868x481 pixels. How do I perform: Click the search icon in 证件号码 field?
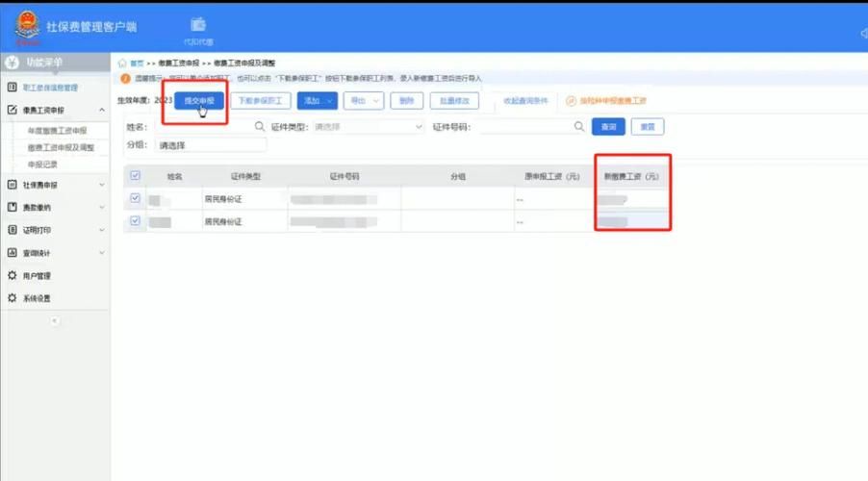point(578,127)
